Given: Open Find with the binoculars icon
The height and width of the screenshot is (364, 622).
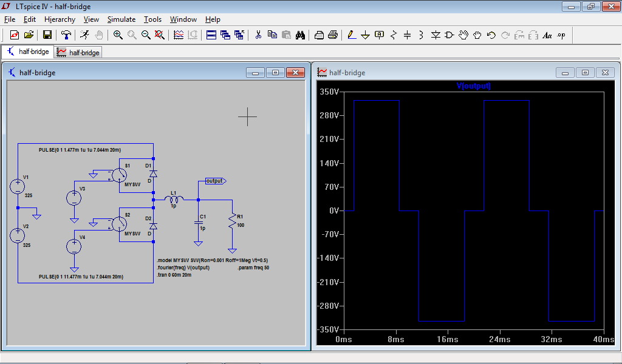Looking at the screenshot, I should tap(300, 35).
